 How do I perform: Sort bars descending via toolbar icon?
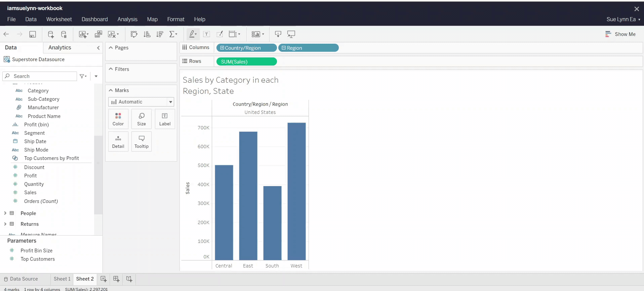(160, 34)
